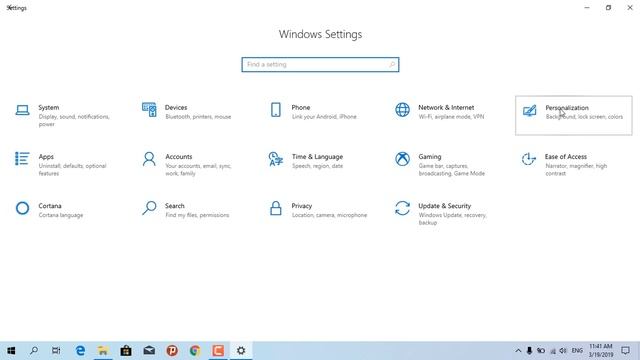Open the Action Center notifications icon
640x360 pixels.
pyautogui.click(x=625, y=351)
